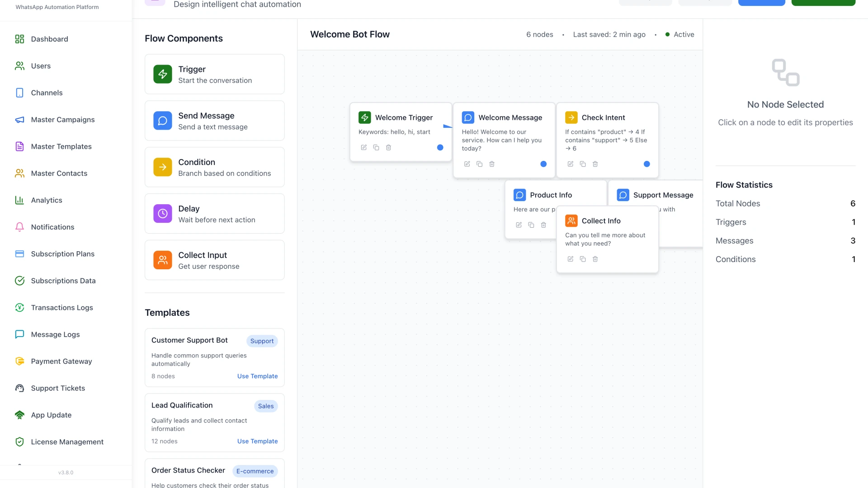Select the Check Intent node title
868x488 pixels.
(604, 117)
